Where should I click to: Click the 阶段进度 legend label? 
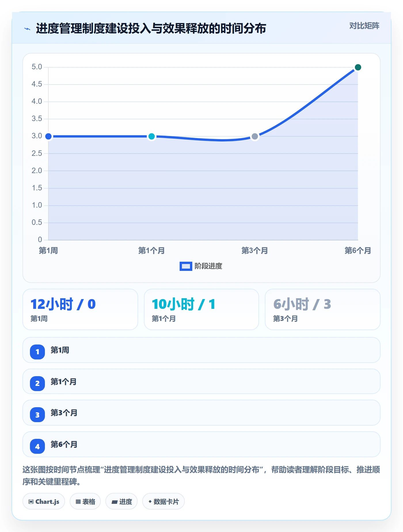point(208,266)
